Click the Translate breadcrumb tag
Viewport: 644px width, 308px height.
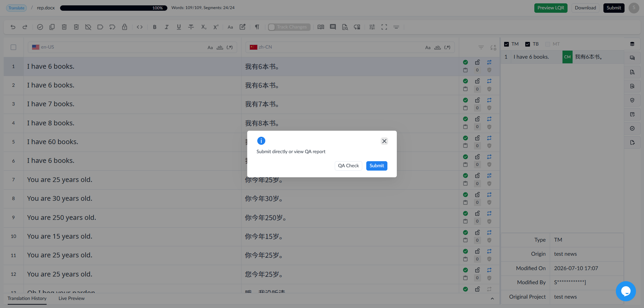(x=16, y=8)
